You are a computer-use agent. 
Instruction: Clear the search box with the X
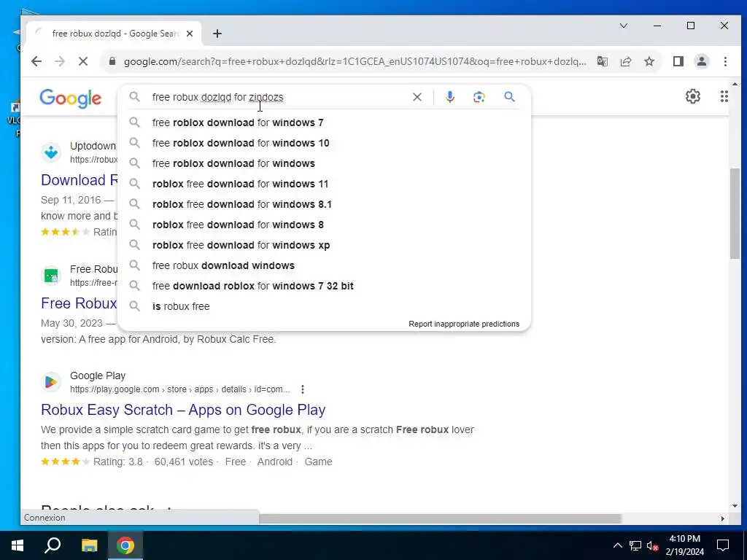pyautogui.click(x=417, y=97)
